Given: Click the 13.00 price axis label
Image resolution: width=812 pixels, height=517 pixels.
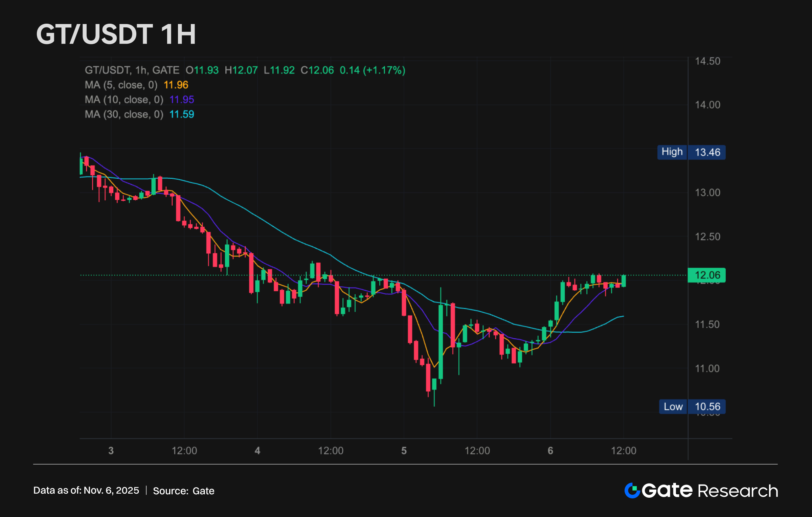Looking at the screenshot, I should tap(707, 193).
